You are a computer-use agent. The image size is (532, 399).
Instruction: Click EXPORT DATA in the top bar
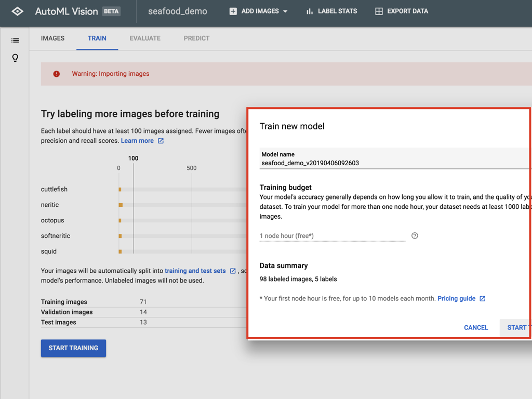point(402,11)
